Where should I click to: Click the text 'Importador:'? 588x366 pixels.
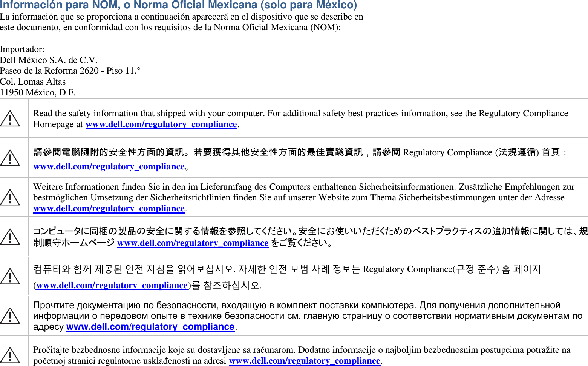pyautogui.click(x=22, y=49)
